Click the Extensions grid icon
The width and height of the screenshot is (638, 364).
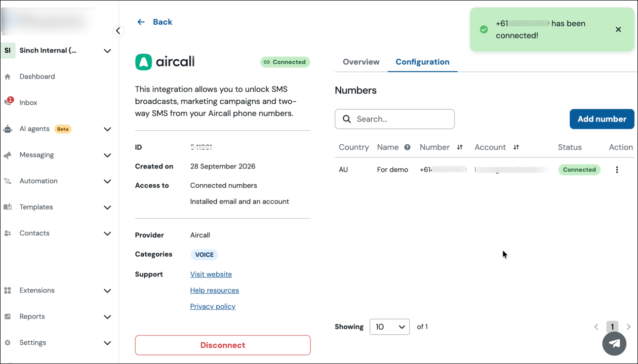(x=7, y=290)
